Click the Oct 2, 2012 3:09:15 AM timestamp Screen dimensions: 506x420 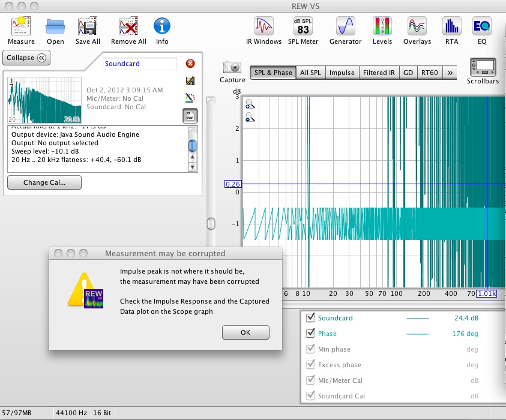(x=125, y=90)
